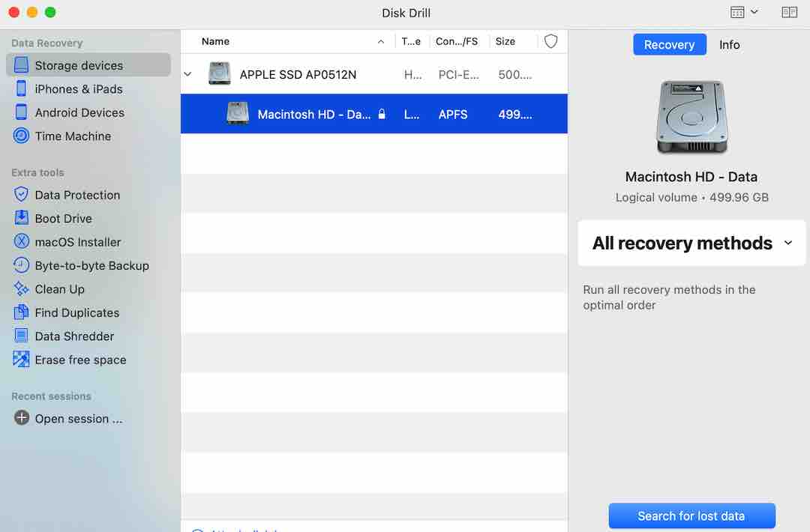Click the Search for lost data button
Image resolution: width=810 pixels, height=532 pixels.
(691, 516)
